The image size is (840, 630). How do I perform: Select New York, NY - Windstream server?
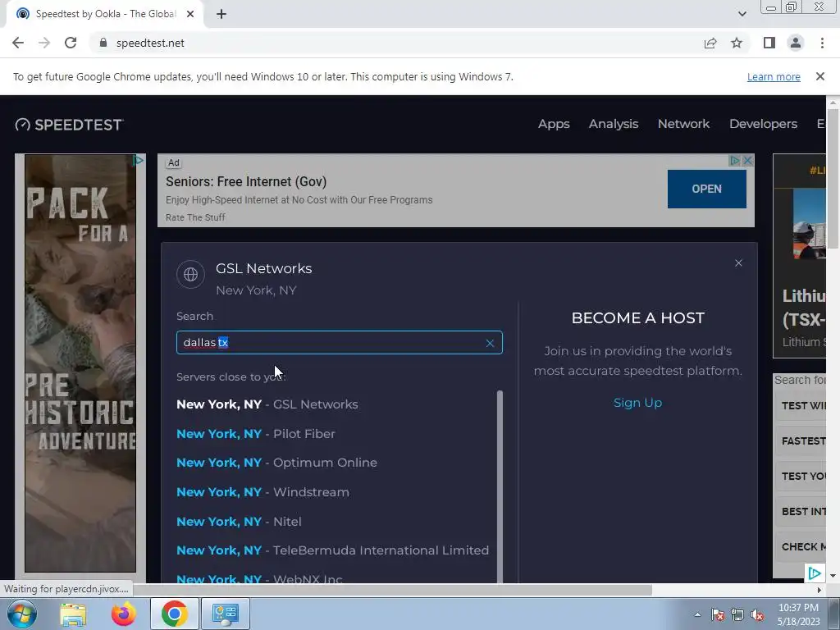(x=262, y=492)
